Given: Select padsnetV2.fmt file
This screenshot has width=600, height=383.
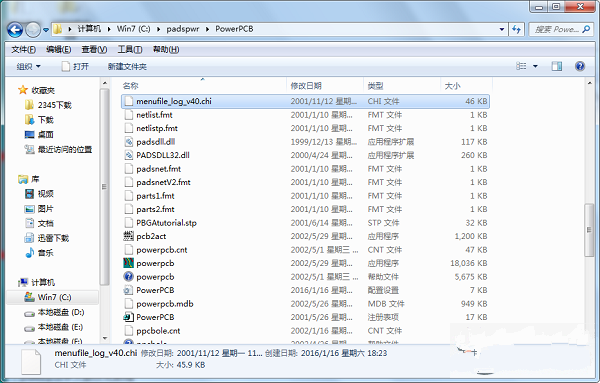Looking at the screenshot, I should 163,182.
